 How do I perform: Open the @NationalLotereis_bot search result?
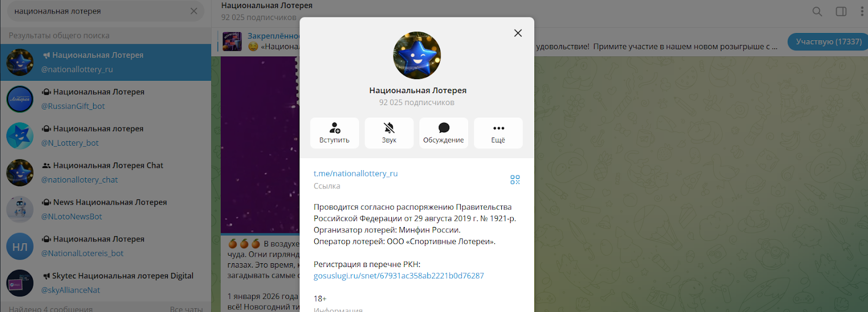(106, 246)
